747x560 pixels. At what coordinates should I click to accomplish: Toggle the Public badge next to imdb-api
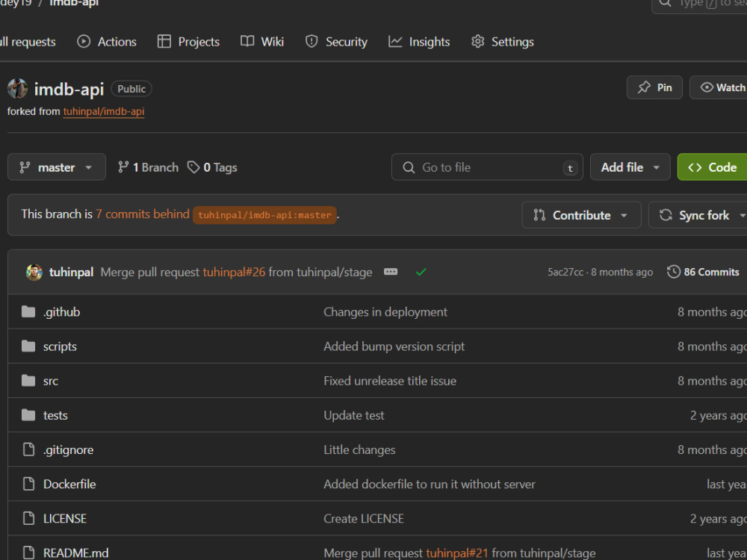point(131,88)
